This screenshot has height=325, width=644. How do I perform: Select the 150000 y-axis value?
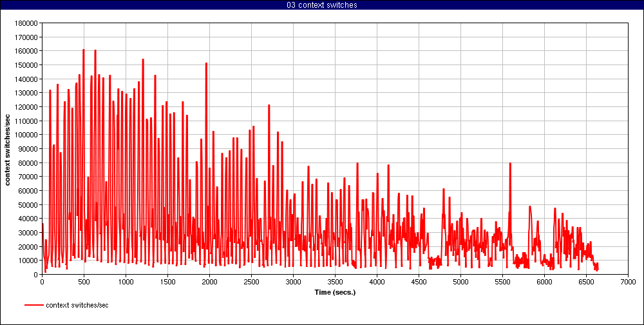(26, 65)
